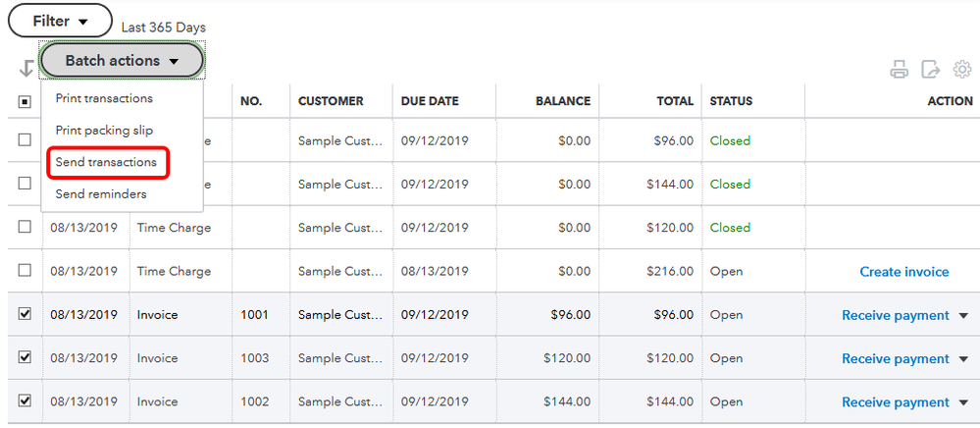
Task: Click the print icon above the table
Action: (x=899, y=70)
